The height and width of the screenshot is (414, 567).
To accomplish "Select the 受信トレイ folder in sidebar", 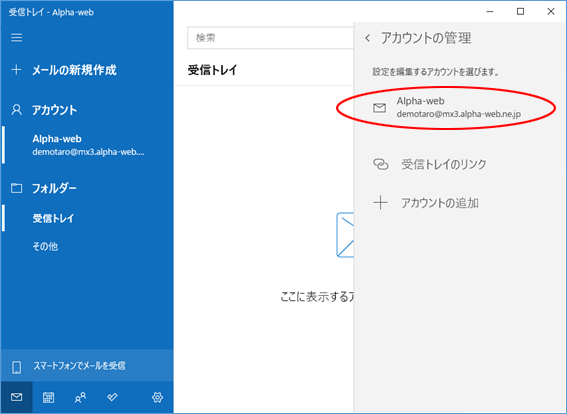I will tap(87, 218).
